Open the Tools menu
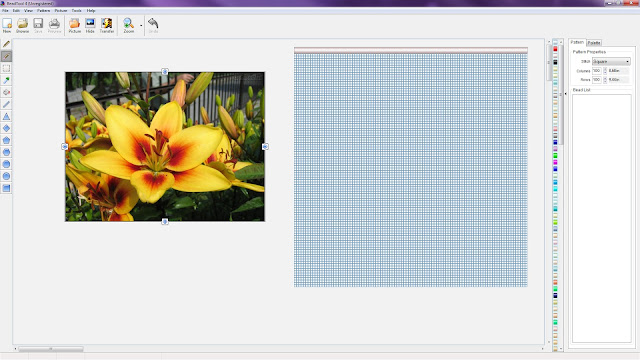The image size is (640, 360). pyautogui.click(x=76, y=11)
